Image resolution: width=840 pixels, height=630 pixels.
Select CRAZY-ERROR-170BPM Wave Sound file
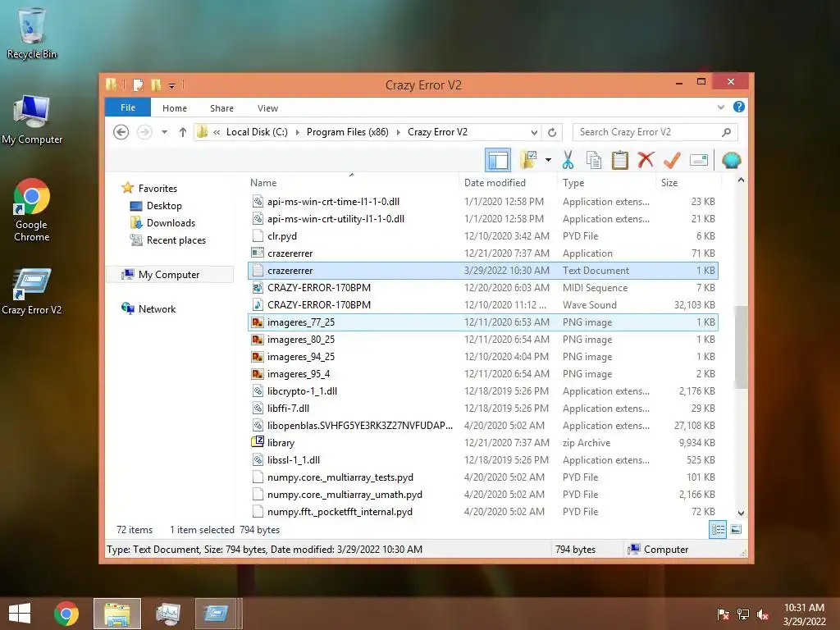(482, 305)
